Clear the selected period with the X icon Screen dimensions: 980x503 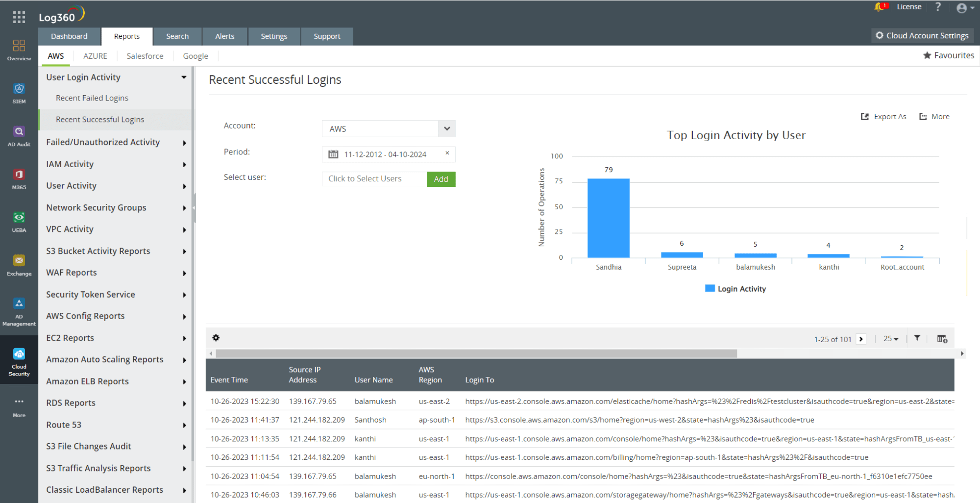coord(446,153)
